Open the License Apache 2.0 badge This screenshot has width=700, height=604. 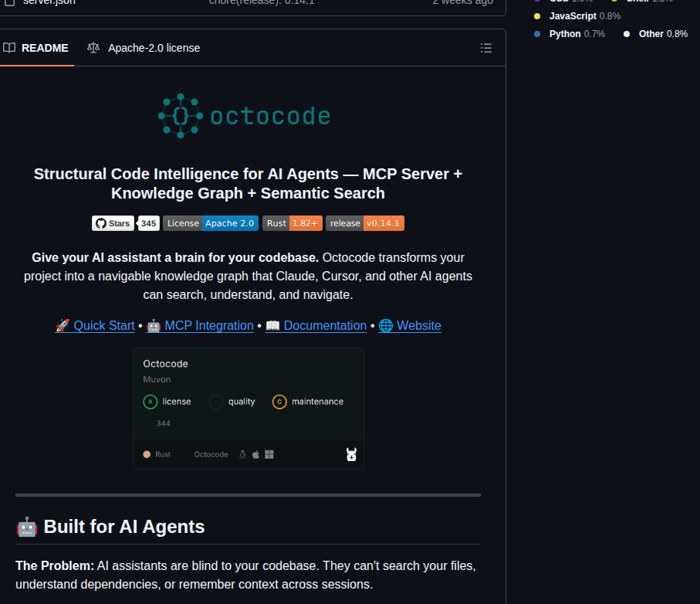coord(210,223)
